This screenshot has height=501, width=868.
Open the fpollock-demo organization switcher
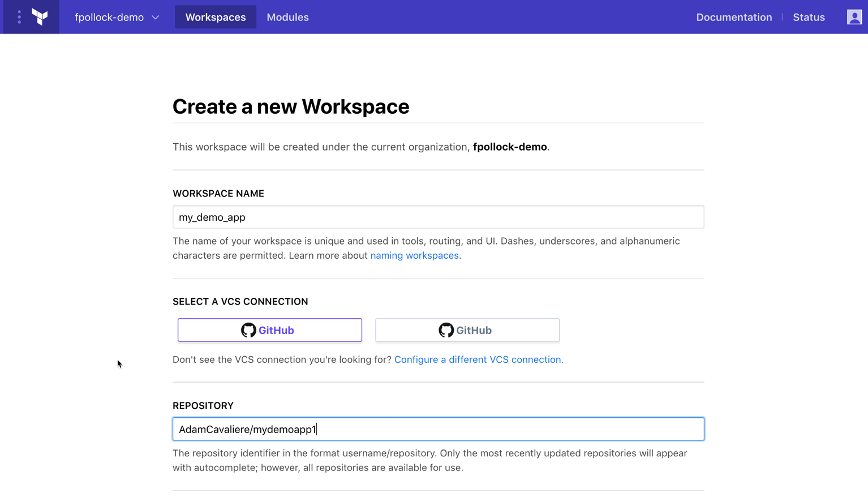pos(109,17)
